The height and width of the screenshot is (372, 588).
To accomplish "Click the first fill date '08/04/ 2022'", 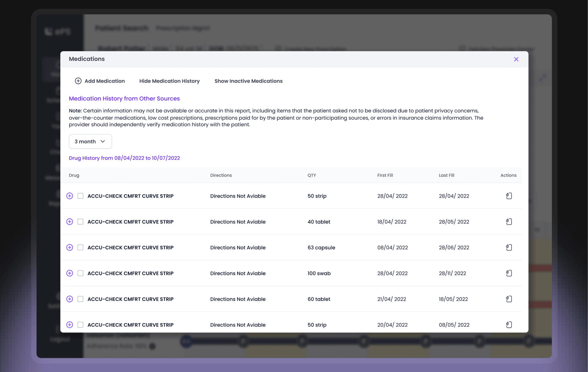I will click(392, 247).
